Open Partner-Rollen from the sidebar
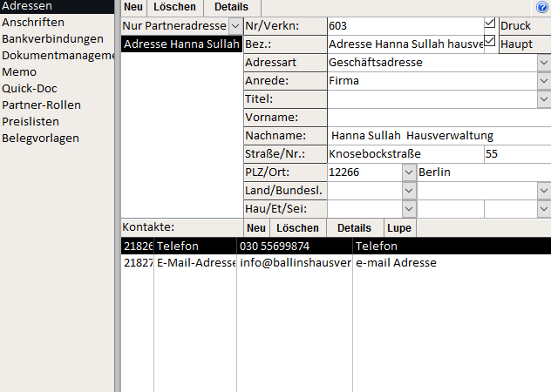Viewport: 551px width, 392px height. [41, 105]
